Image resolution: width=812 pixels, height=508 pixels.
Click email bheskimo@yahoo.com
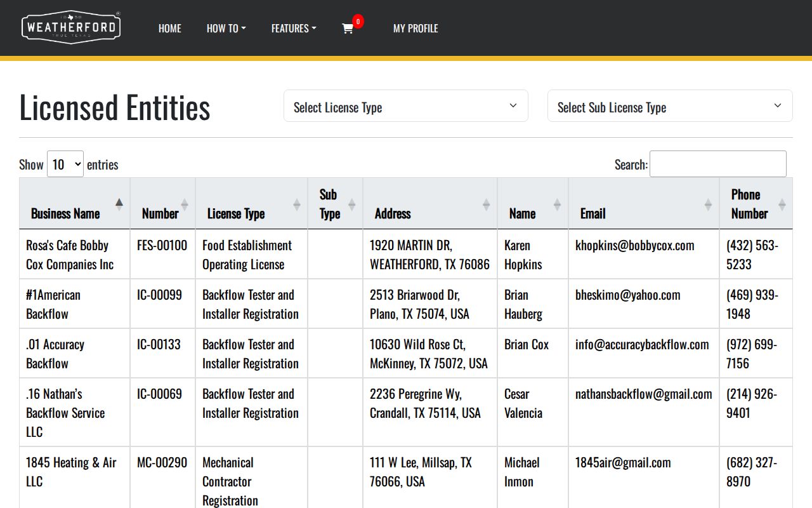click(x=628, y=295)
